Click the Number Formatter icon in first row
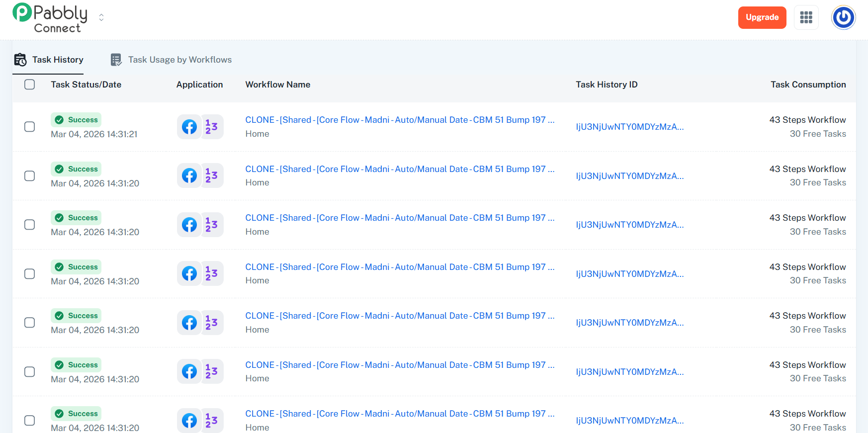Viewport: 868px width, 433px height. 212,127
